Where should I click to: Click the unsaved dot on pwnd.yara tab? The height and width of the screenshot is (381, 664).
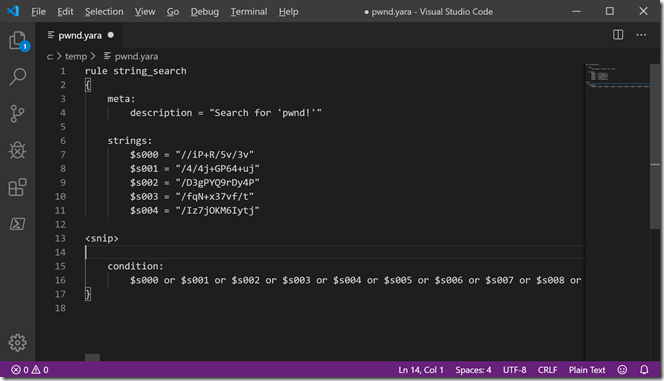pyautogui.click(x=111, y=35)
